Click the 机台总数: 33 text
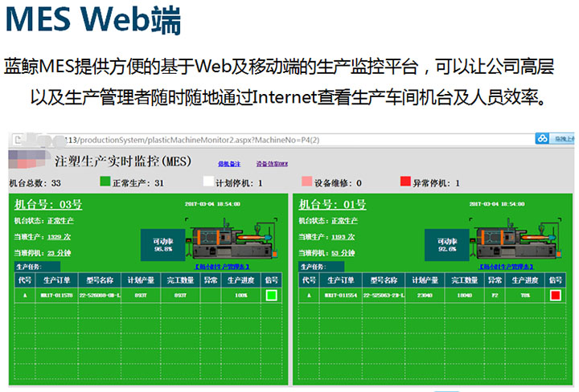The image size is (579, 392). point(35,183)
